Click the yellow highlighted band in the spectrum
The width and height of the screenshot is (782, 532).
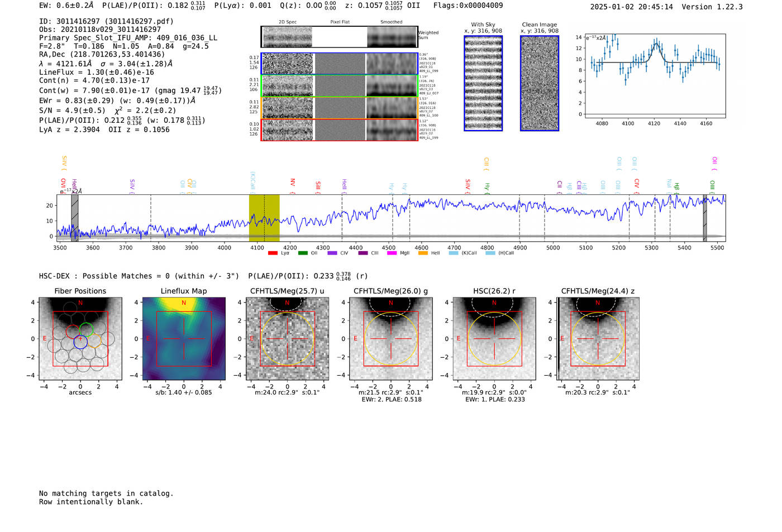[264, 218]
